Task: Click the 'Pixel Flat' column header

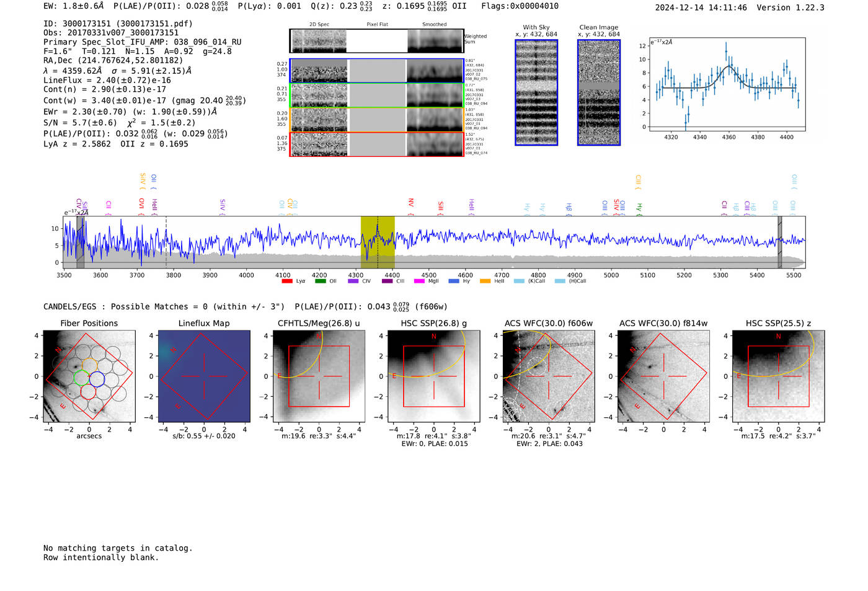Action: (377, 24)
